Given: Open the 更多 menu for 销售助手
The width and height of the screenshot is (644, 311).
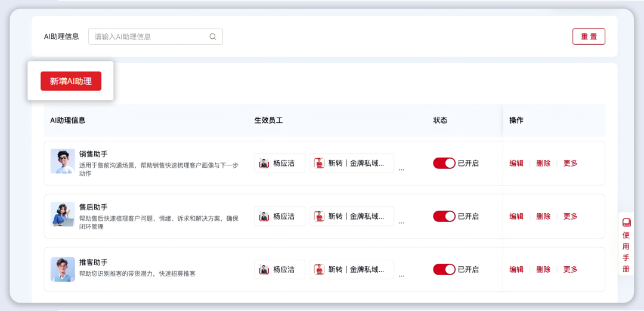Looking at the screenshot, I should point(570,163).
